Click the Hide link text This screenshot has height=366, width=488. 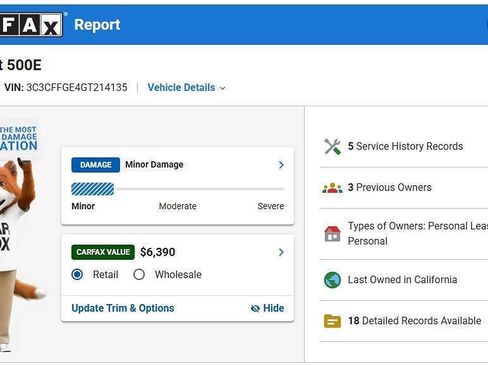[x=273, y=308]
